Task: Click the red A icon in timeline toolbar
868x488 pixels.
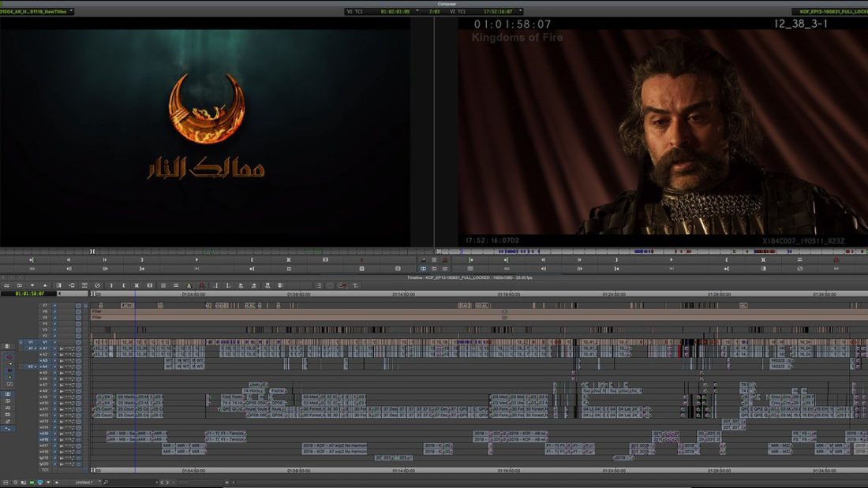Action: click(202, 285)
